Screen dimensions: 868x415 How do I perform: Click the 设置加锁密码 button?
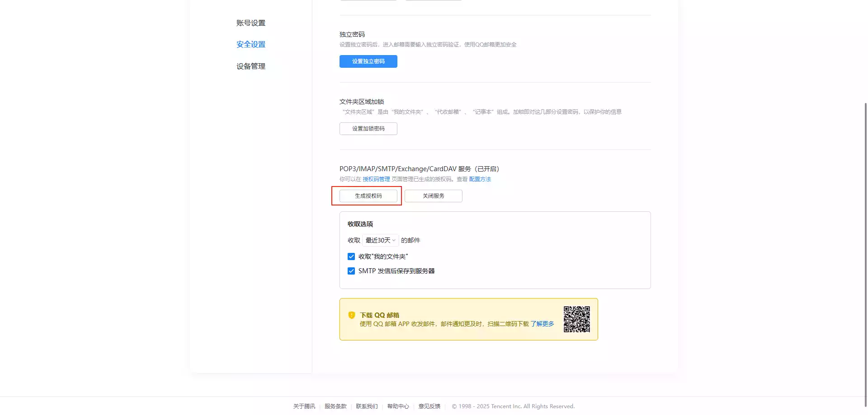coord(368,129)
